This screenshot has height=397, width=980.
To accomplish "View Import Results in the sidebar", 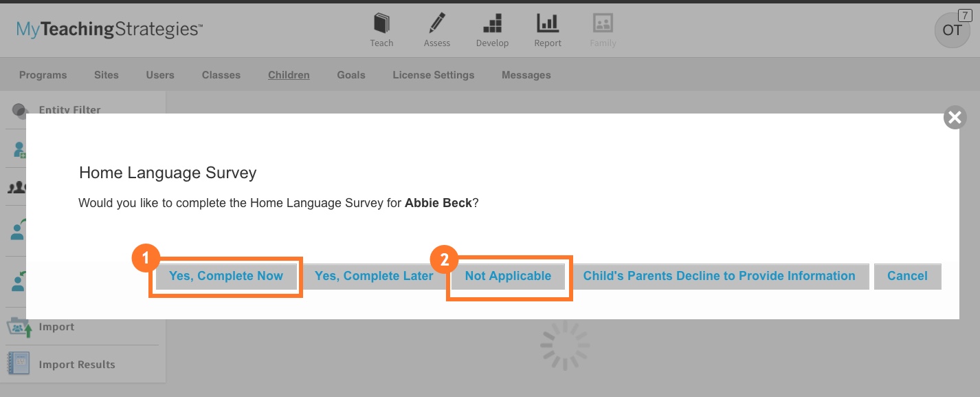I will (x=19, y=364).
